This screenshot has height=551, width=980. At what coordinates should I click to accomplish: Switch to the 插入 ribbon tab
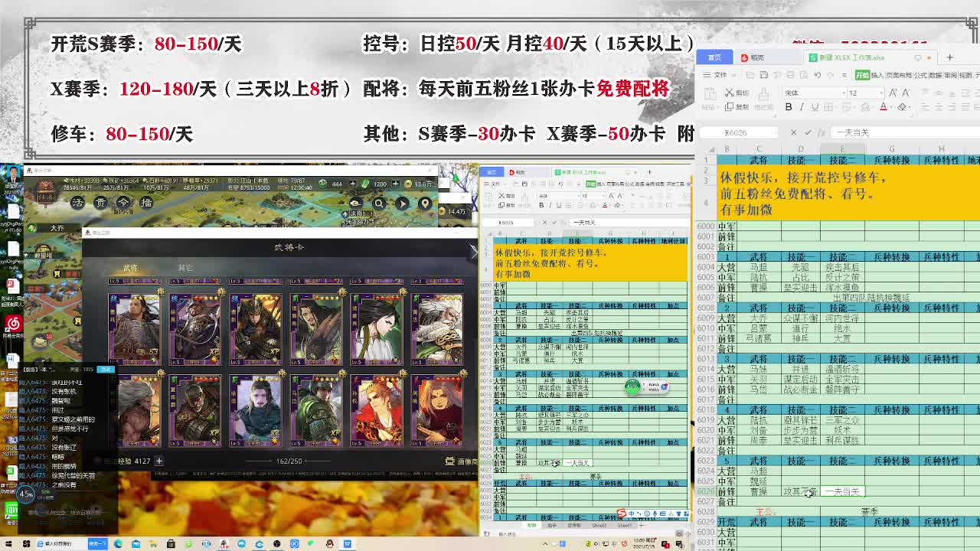click(877, 75)
